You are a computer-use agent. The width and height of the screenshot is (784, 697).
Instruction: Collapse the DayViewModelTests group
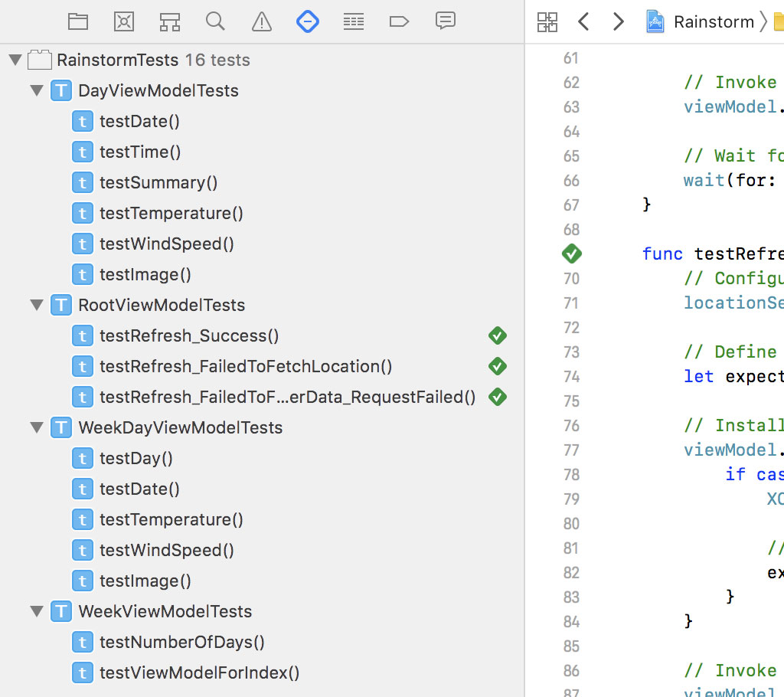click(36, 90)
